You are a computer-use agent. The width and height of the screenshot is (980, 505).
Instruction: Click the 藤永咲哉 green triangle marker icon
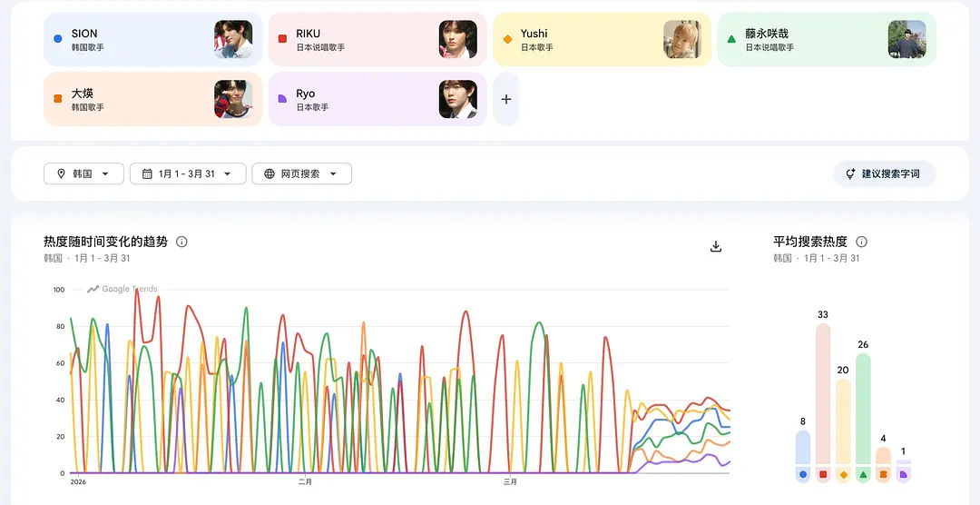732,39
